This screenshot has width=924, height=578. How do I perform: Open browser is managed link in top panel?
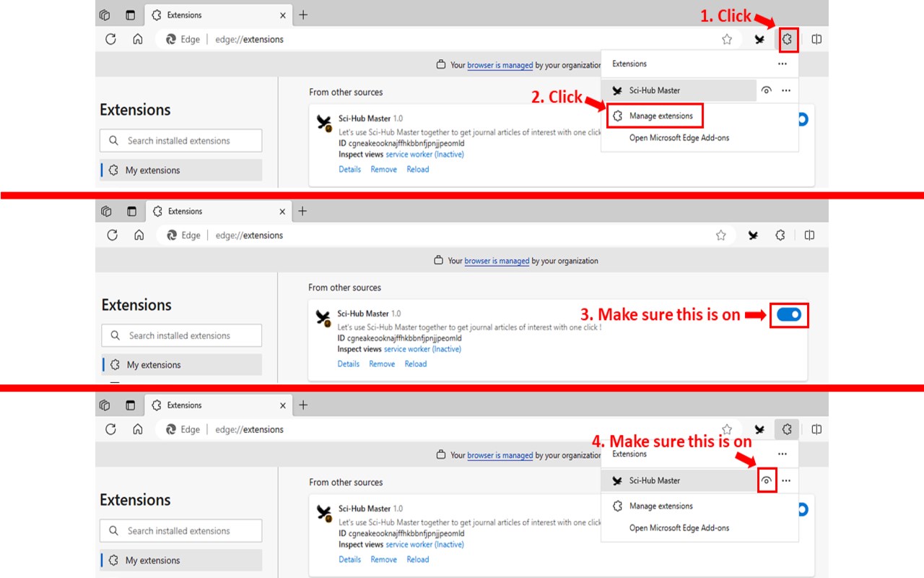pyautogui.click(x=500, y=65)
